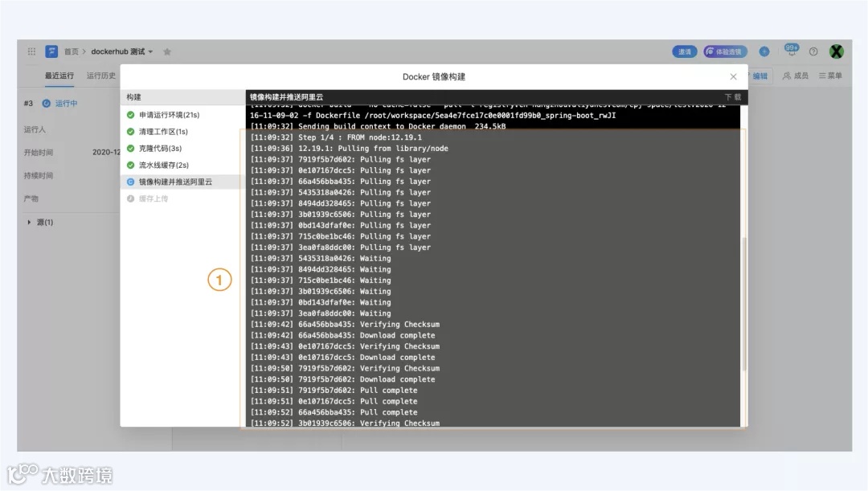Open the 成员 members button
Viewport: 868px width, 491px height.
point(796,76)
